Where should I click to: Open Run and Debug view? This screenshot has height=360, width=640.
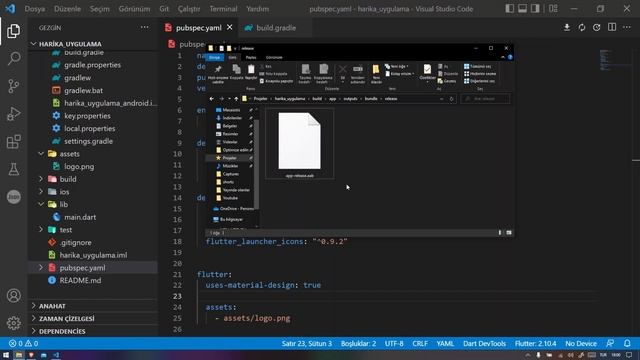click(13, 114)
